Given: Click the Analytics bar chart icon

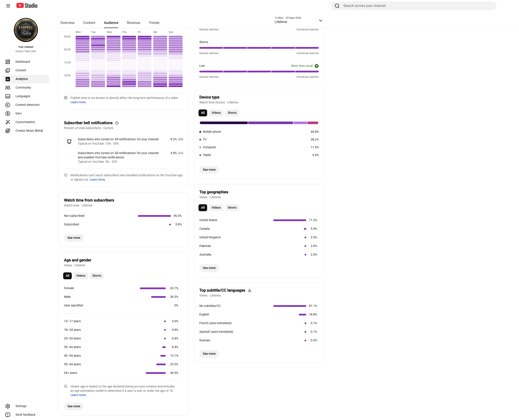Looking at the screenshot, I should [8, 79].
